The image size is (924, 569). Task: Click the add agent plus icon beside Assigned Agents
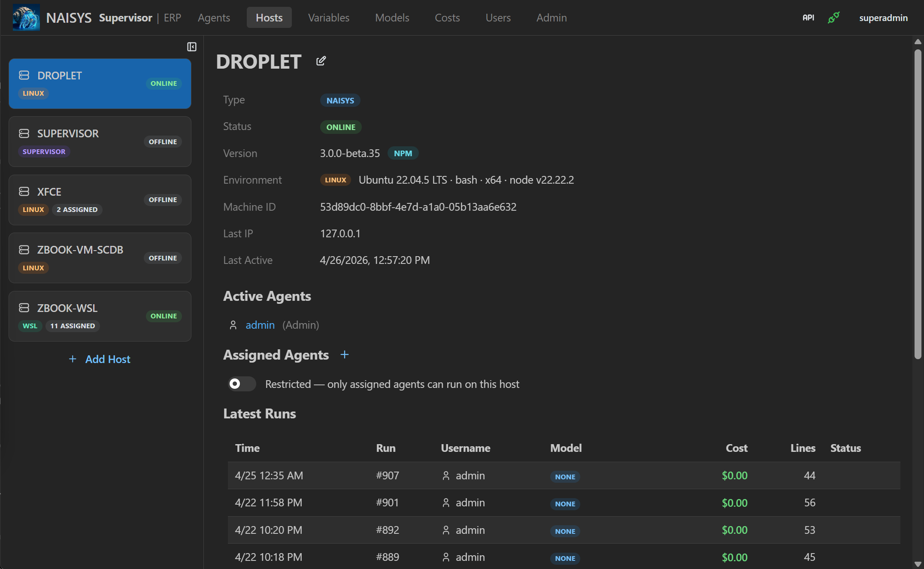(x=345, y=354)
